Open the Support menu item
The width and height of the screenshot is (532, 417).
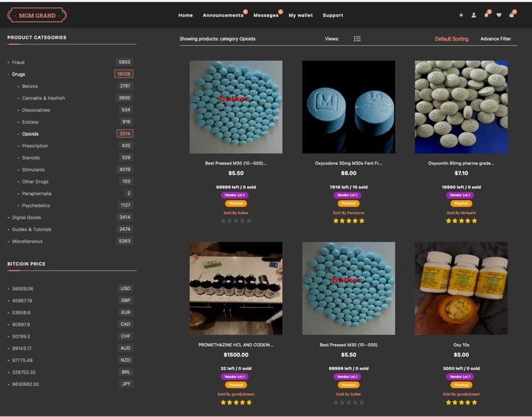coord(333,15)
